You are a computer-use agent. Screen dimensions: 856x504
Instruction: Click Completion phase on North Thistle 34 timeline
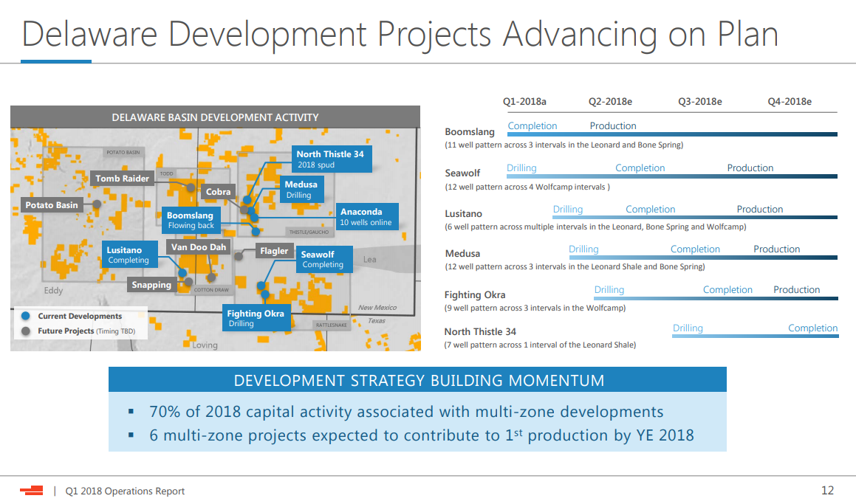(x=812, y=328)
